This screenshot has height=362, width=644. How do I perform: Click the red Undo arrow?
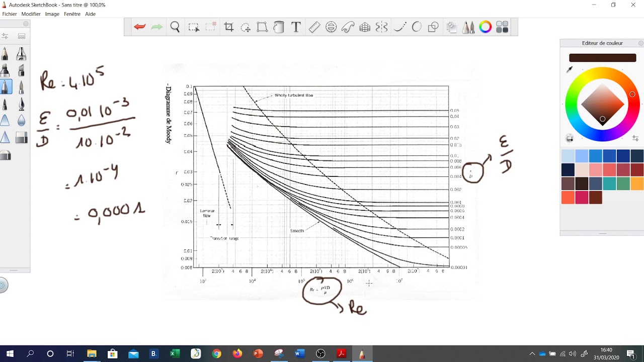140,27
